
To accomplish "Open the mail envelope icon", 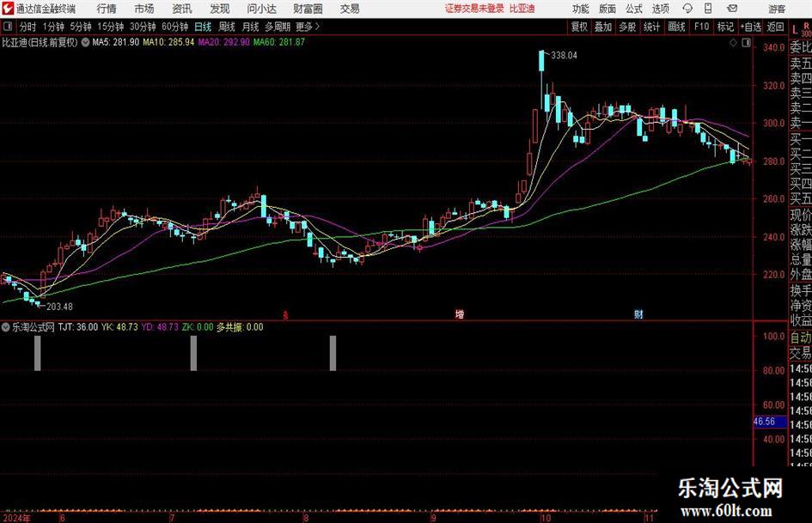I will click(x=732, y=9).
